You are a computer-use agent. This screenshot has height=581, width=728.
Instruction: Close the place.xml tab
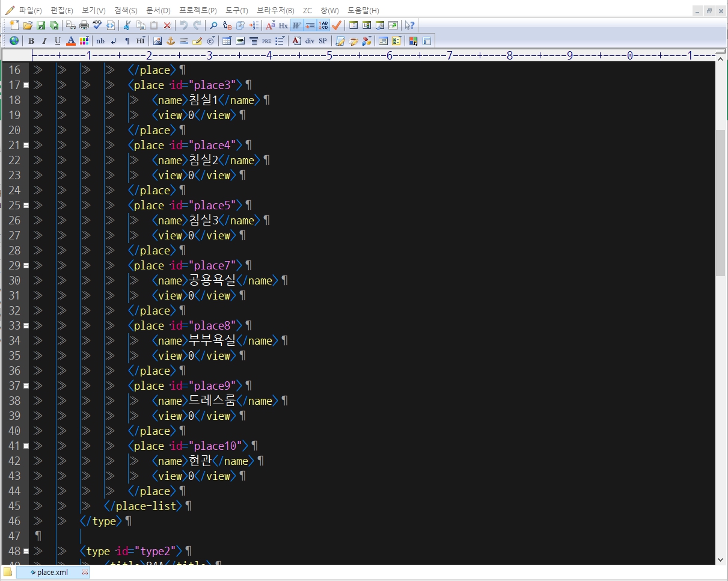85,572
